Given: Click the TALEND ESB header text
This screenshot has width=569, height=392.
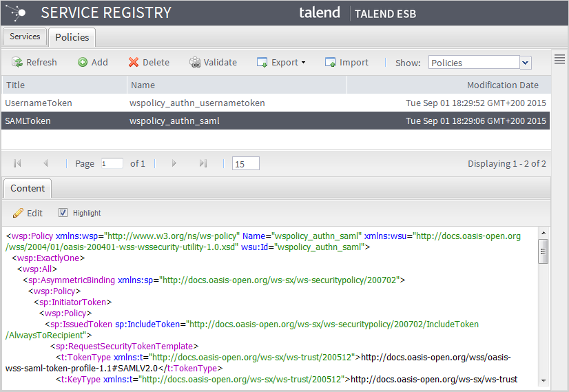Looking at the screenshot, I should tap(385, 14).
